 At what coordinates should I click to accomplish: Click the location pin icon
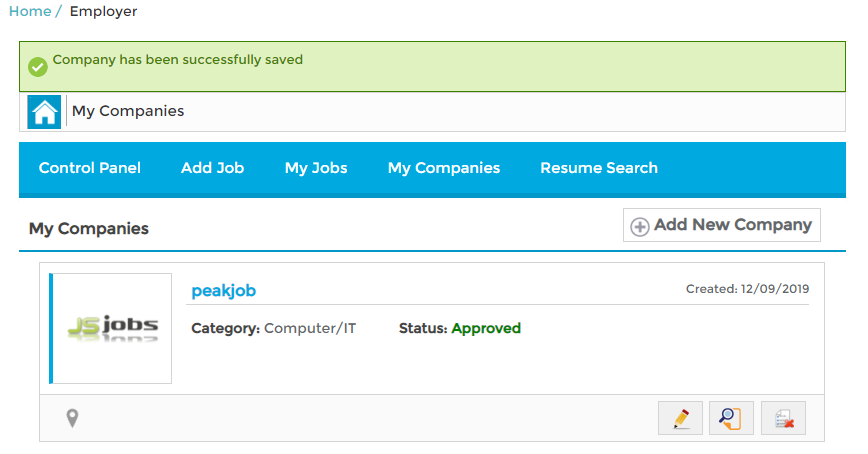[x=72, y=418]
